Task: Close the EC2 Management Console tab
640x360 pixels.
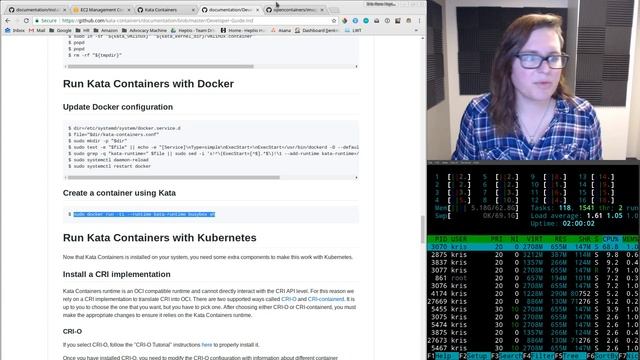Action: (129, 9)
